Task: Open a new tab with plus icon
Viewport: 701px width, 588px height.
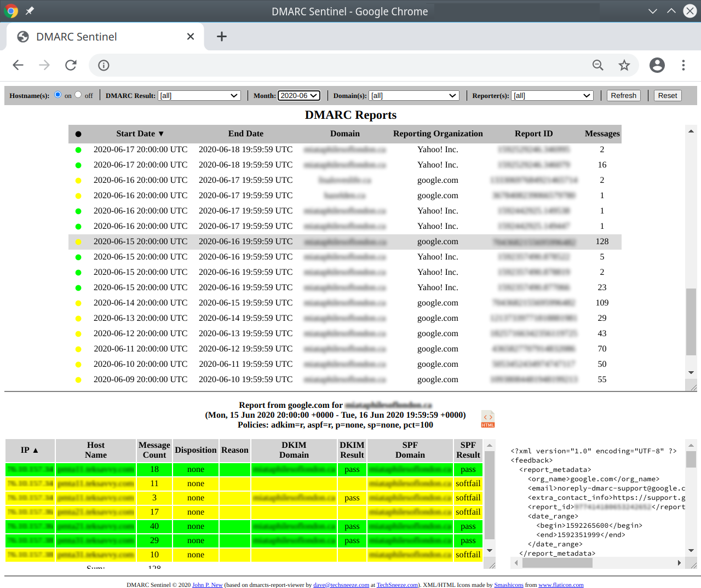Action: click(x=221, y=37)
